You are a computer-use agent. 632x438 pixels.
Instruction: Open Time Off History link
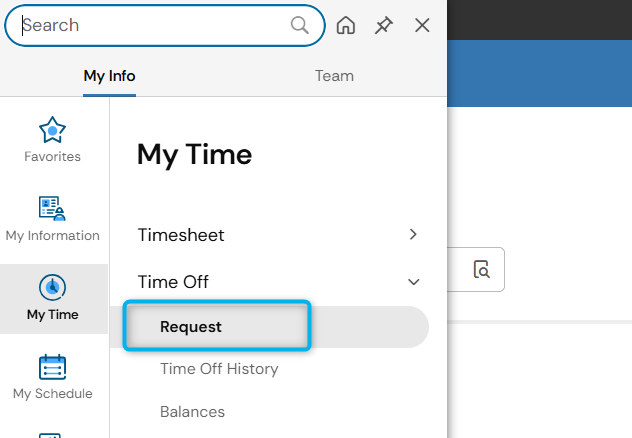219,369
